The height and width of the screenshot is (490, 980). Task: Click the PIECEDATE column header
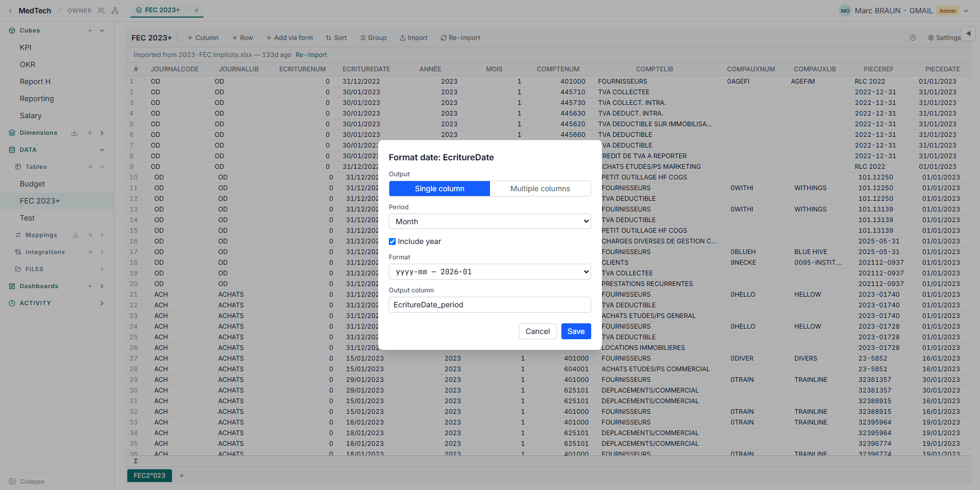click(x=943, y=69)
